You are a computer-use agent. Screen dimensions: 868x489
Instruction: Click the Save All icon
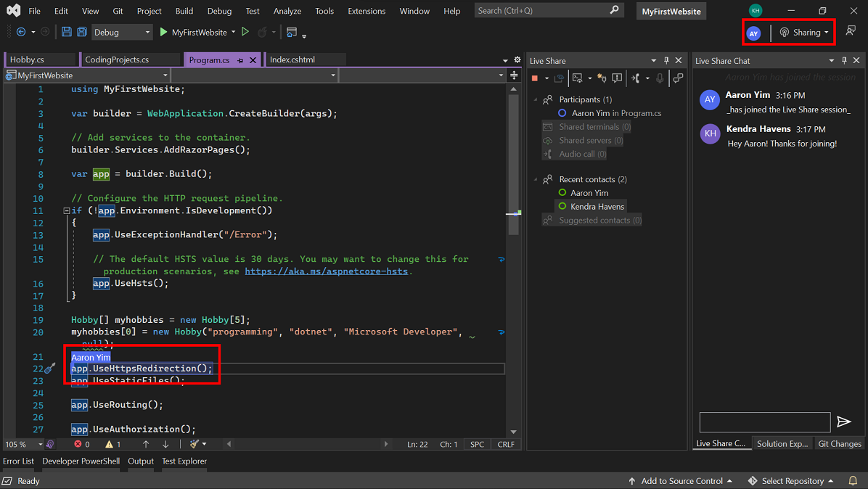coord(82,32)
